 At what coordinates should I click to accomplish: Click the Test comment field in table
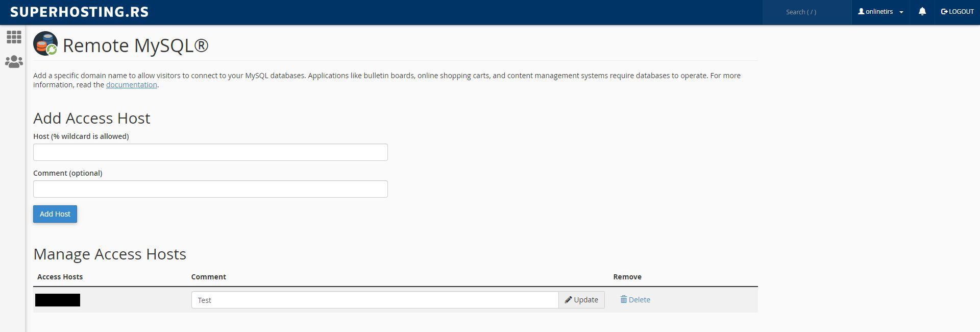375,300
